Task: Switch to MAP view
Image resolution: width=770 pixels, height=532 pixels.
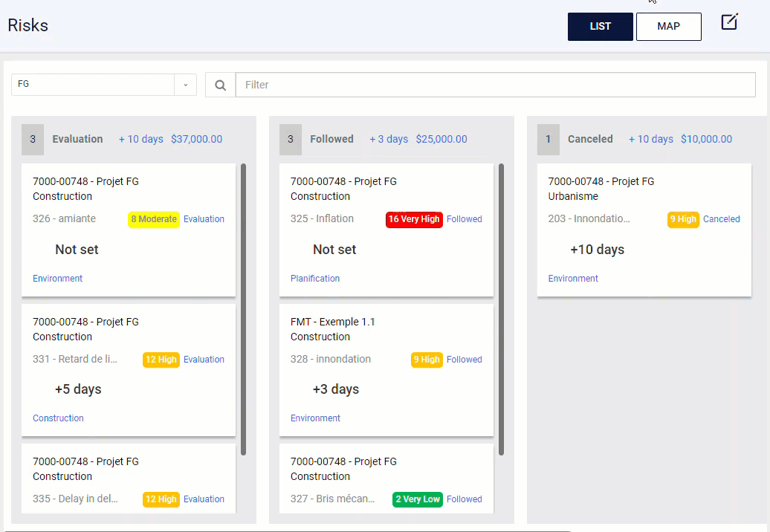Action: pyautogui.click(x=668, y=27)
